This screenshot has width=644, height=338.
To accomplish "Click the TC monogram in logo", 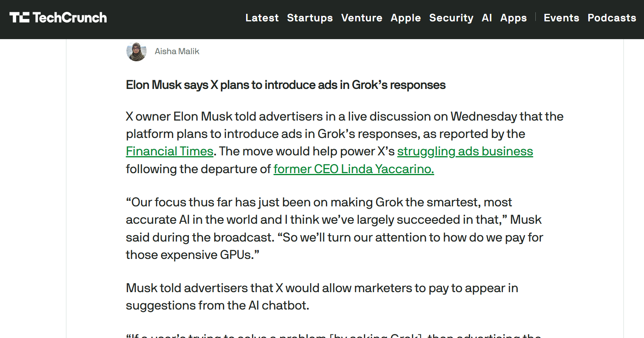I will 19,17.
